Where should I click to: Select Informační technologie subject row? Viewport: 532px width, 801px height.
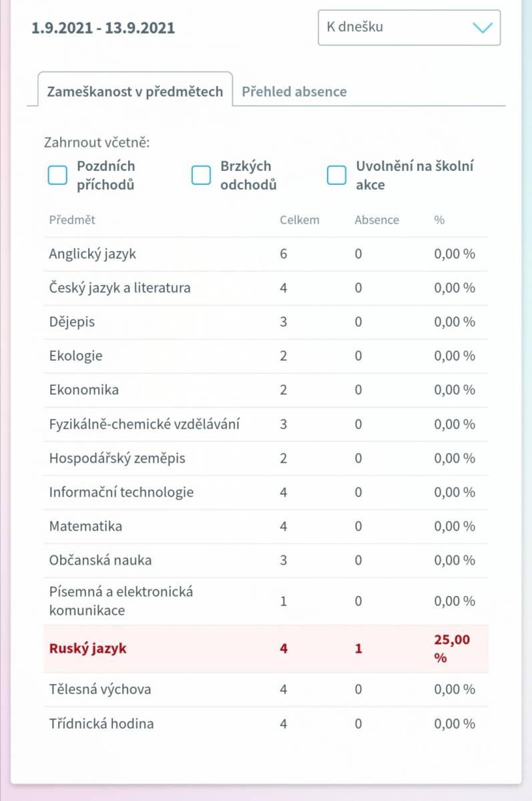[x=266, y=492]
